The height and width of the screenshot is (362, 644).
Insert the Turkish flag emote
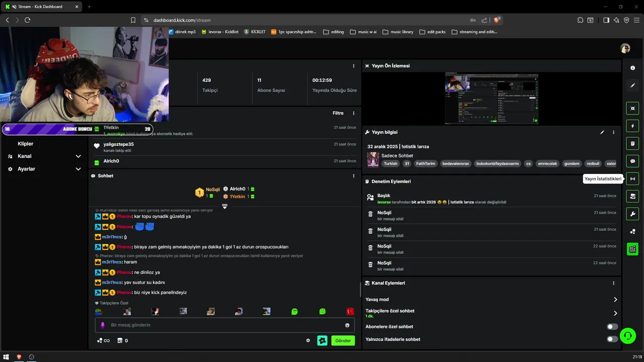(x=350, y=312)
